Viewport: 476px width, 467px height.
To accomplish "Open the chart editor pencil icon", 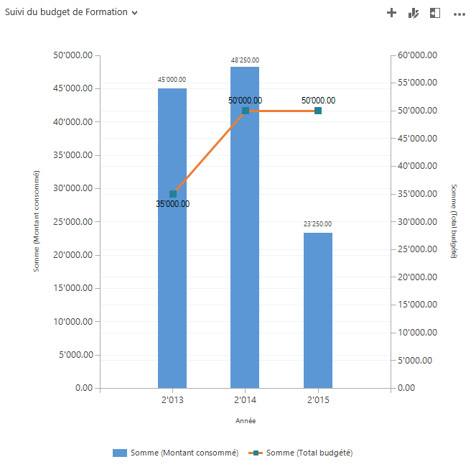I will pos(414,13).
